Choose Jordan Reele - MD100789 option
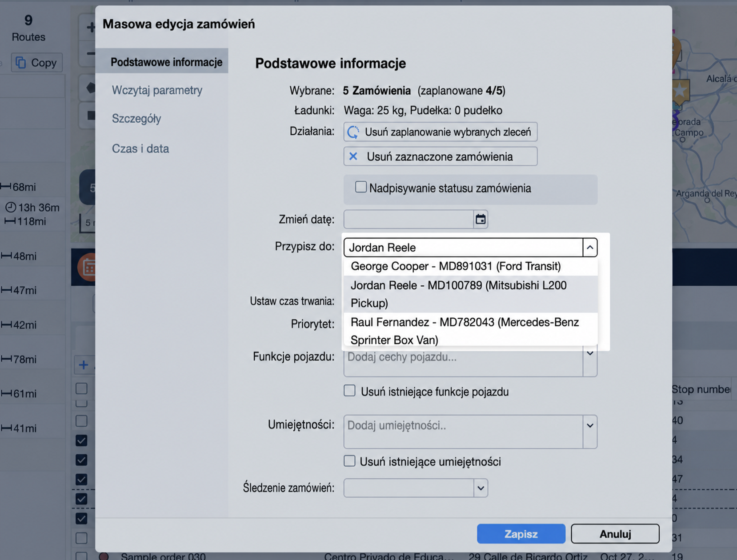737x560 pixels. [470, 294]
